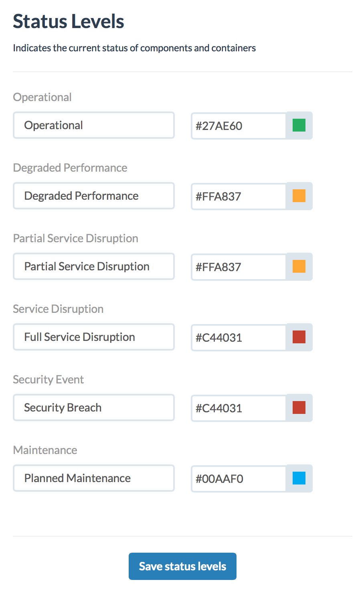
Task: Open the green color picker for Operational
Action: click(x=299, y=126)
